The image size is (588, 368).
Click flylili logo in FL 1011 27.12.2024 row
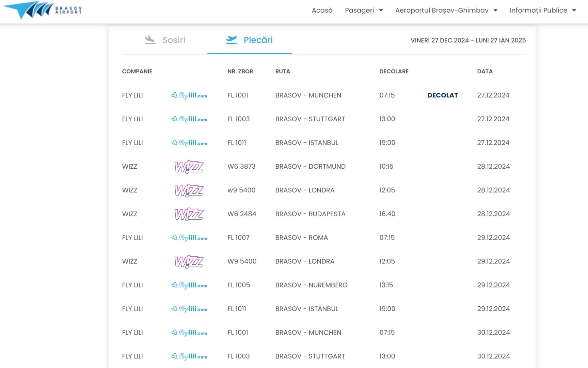coord(189,143)
